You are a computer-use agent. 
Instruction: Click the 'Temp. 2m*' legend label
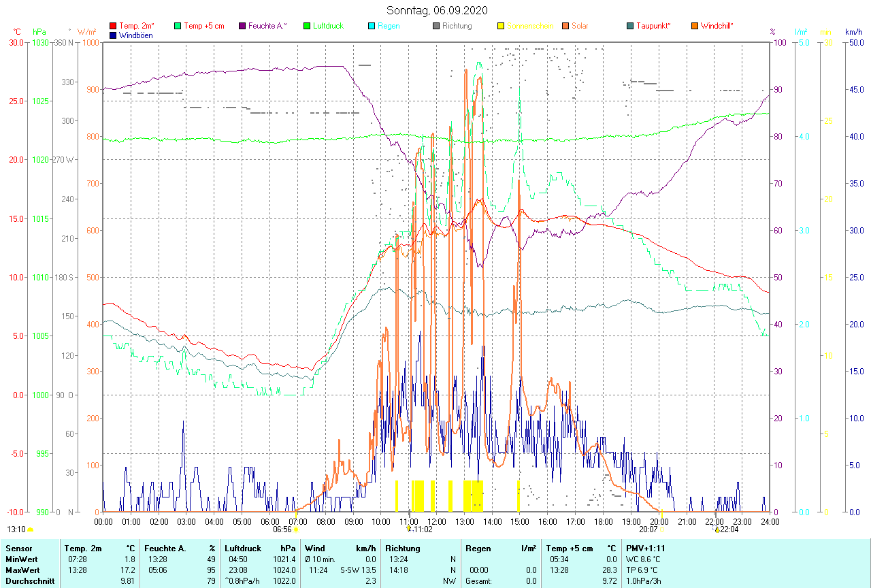tap(137, 26)
